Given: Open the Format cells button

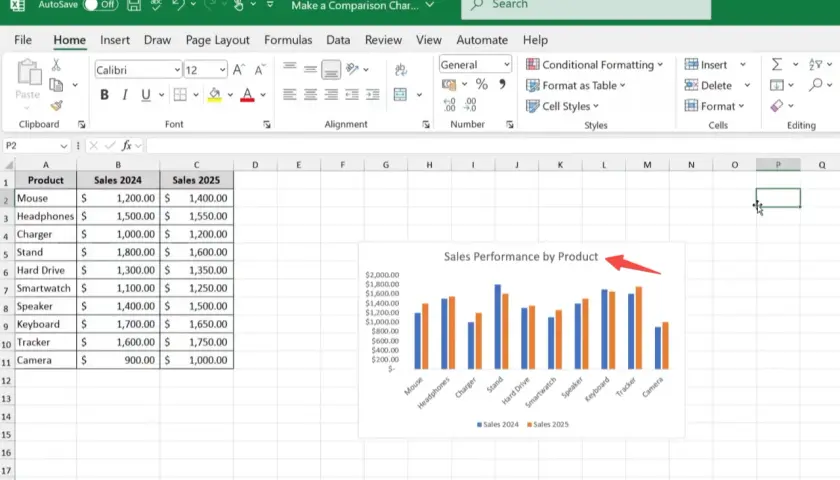Looking at the screenshot, I should click(715, 106).
